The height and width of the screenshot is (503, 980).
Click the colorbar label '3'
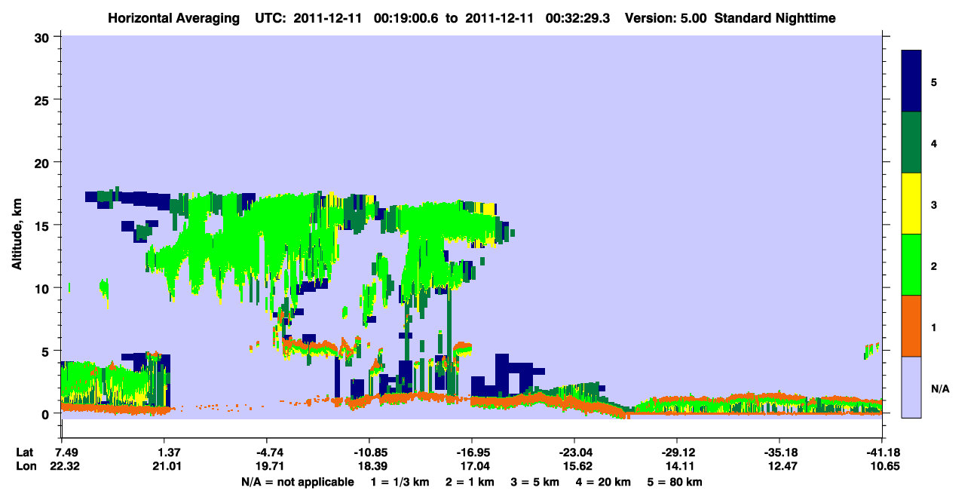click(933, 204)
